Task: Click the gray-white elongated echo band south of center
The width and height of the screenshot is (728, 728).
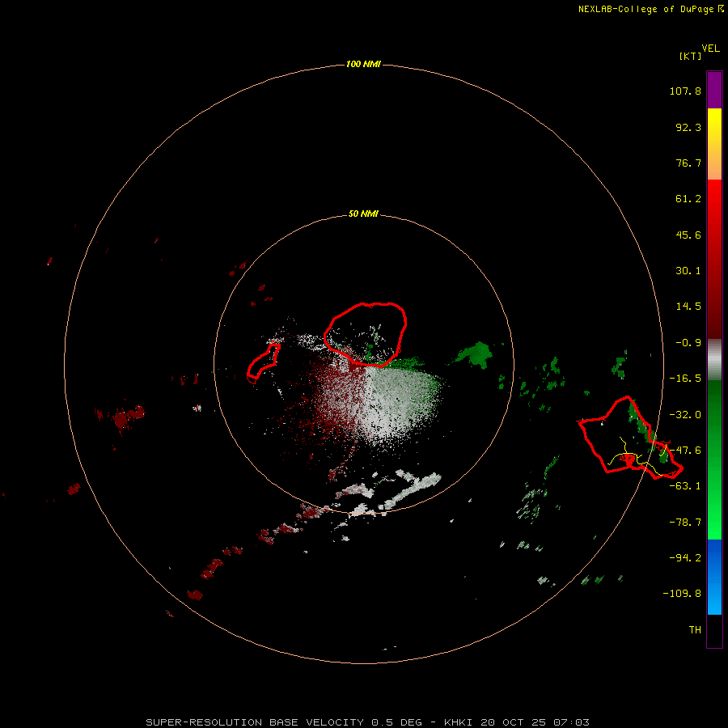Action: 413,491
